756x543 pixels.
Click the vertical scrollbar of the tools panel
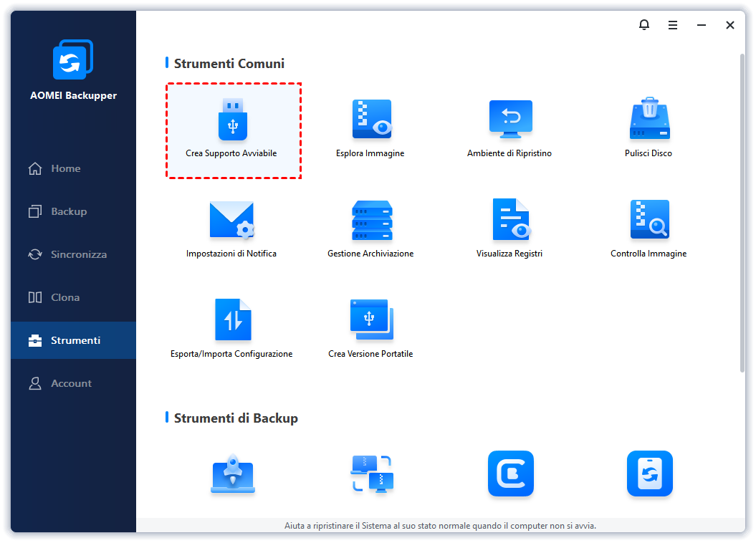click(x=742, y=213)
